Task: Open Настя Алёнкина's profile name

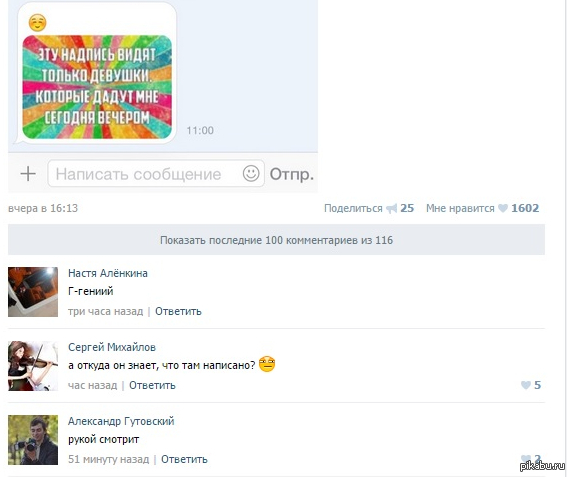Action: [x=108, y=273]
